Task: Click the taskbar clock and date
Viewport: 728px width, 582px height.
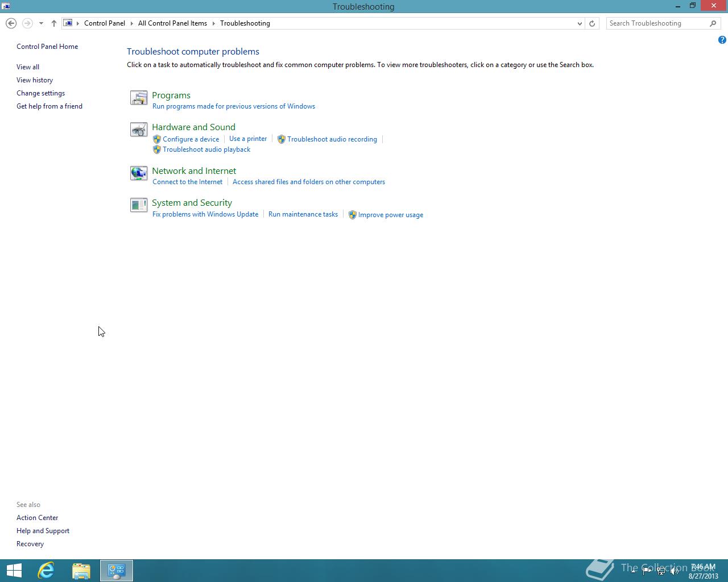Action: (x=704, y=571)
